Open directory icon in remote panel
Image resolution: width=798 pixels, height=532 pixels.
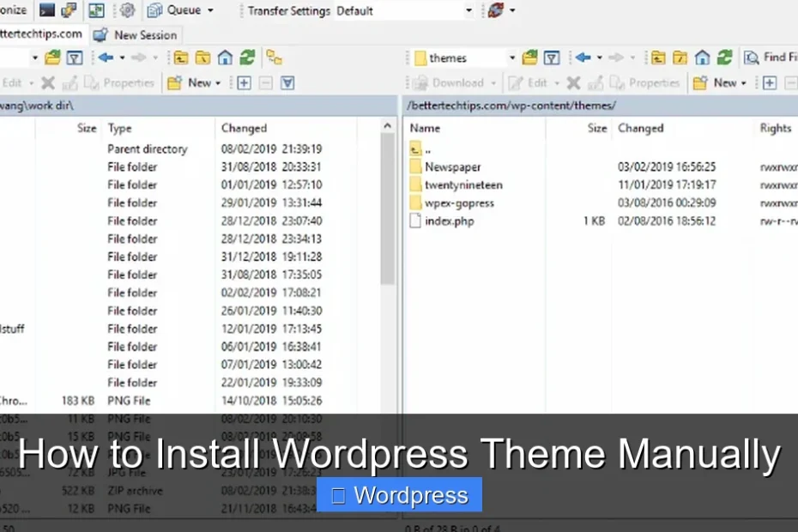(x=529, y=57)
